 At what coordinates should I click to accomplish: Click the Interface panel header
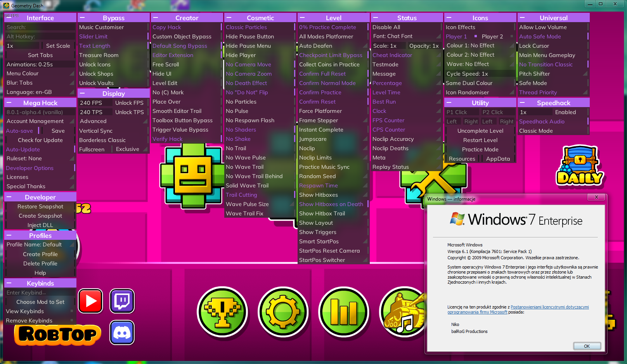pos(40,17)
